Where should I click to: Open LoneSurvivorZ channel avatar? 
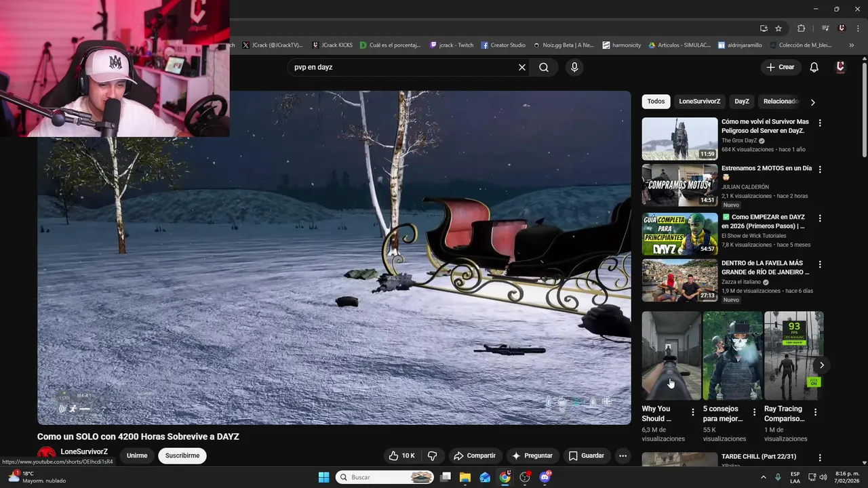pos(46,456)
